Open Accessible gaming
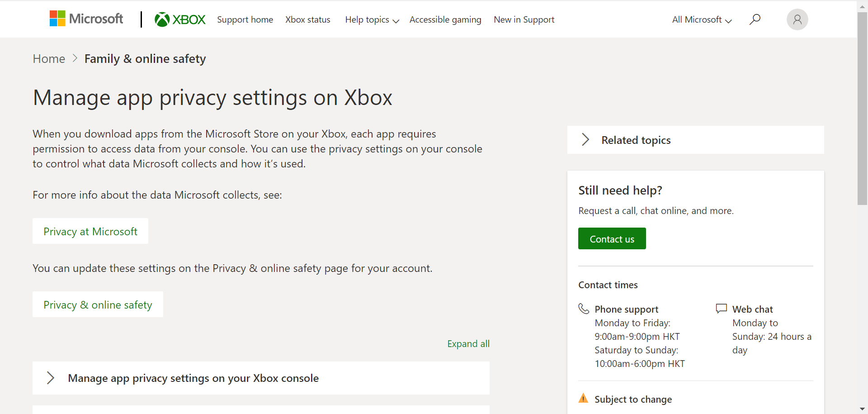 click(445, 19)
